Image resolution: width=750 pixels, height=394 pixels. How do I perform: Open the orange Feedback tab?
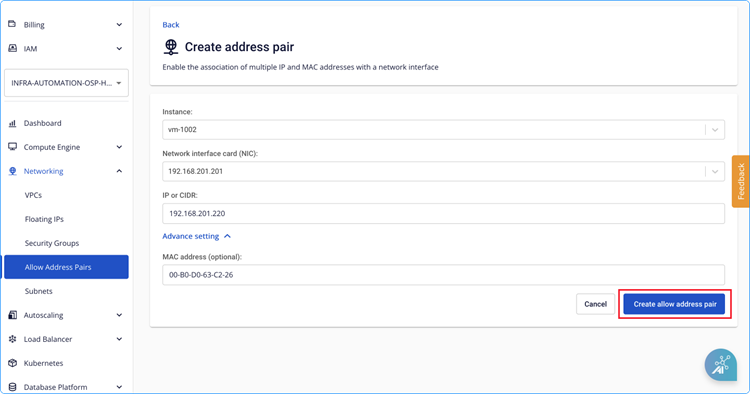[740, 181]
